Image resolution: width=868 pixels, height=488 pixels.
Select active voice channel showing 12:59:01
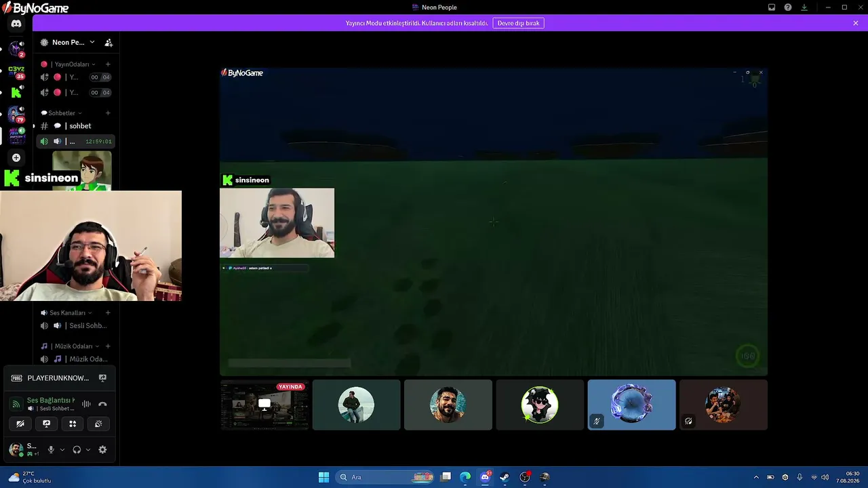[x=75, y=142]
